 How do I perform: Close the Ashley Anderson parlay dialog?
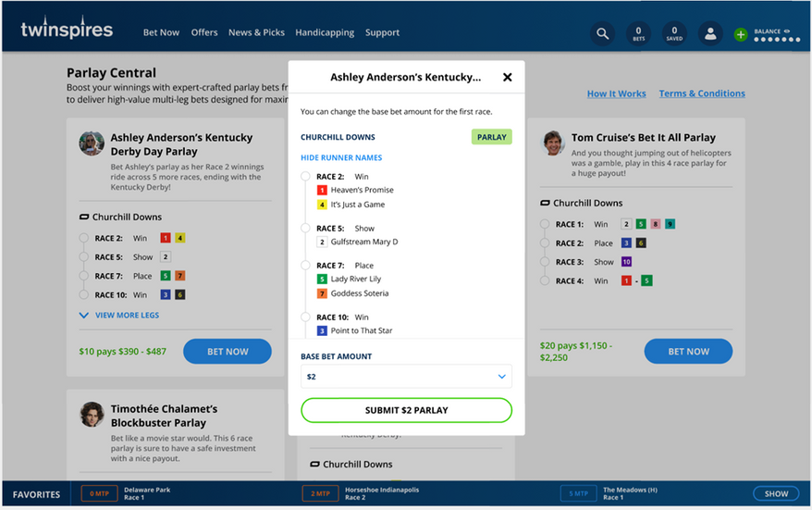pos(507,78)
